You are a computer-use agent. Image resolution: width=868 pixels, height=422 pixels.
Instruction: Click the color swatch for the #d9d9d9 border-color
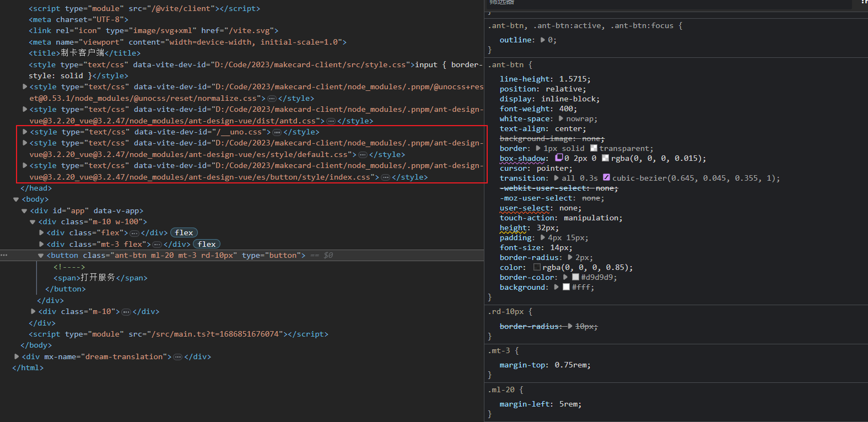point(575,277)
